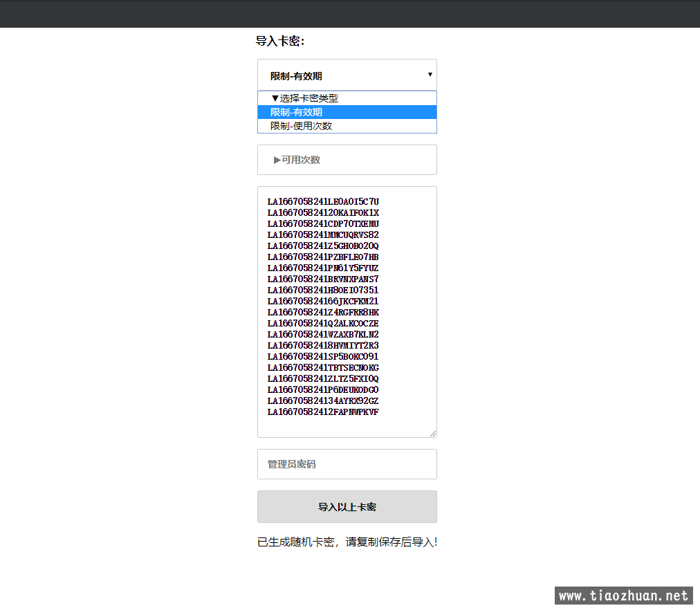700x608 pixels.
Task: Focus the 管理员密码 password field
Action: click(x=347, y=464)
